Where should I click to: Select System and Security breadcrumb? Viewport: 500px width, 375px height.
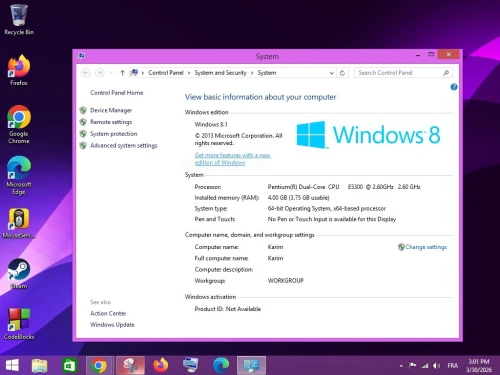(220, 73)
